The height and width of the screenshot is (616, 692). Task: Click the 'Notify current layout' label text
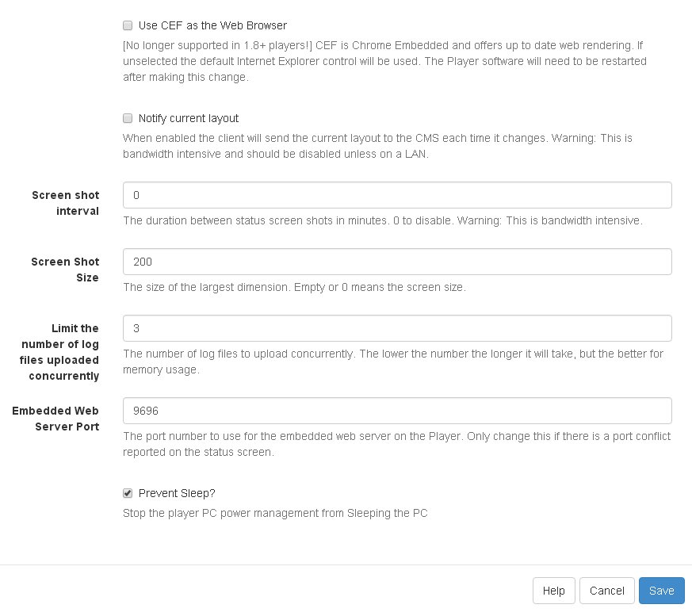coord(189,118)
